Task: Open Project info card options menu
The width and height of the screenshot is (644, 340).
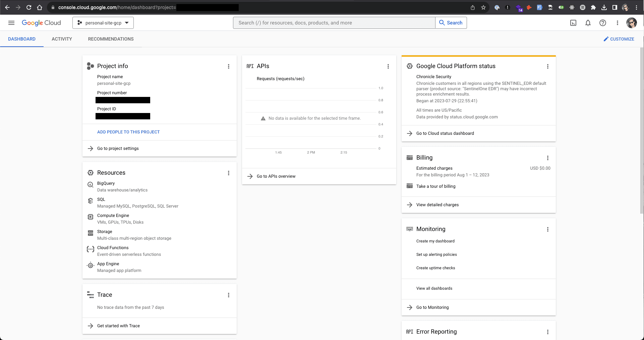Action: click(229, 66)
